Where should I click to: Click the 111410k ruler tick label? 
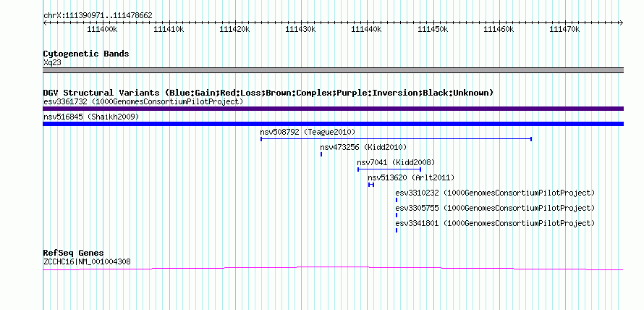[169, 29]
